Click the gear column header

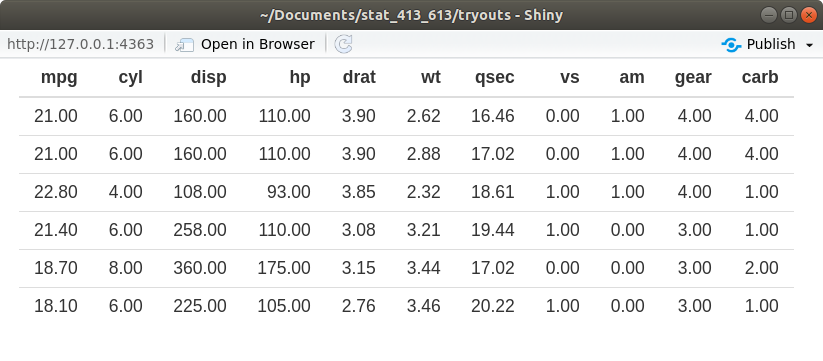(693, 78)
